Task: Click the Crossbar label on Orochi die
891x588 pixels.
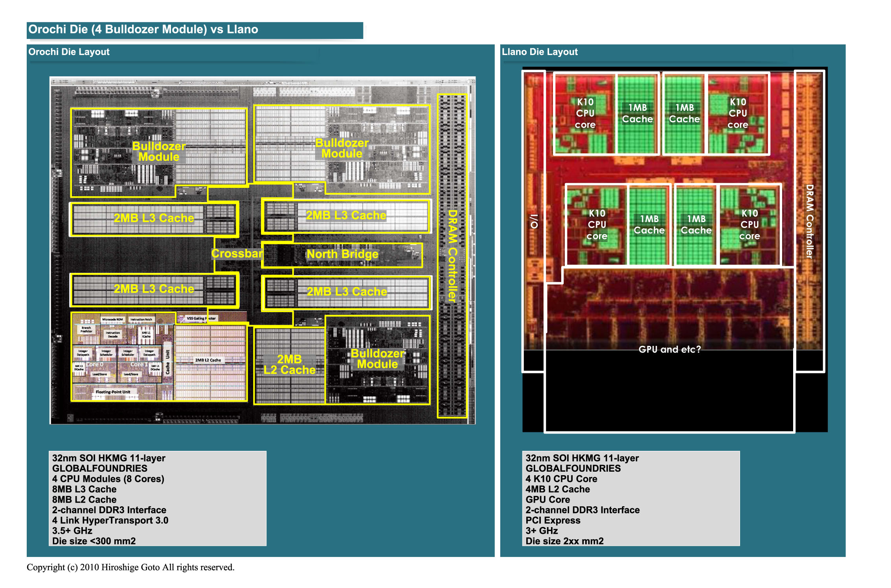Action: click(237, 254)
